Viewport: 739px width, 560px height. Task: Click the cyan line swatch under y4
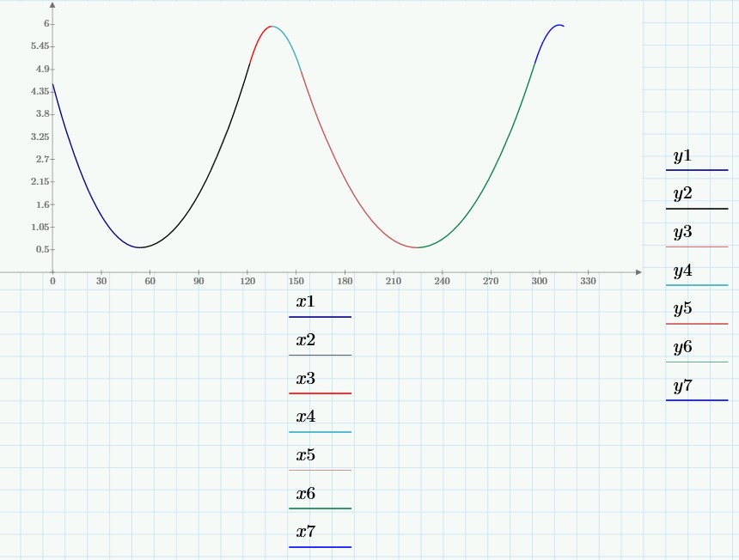(x=697, y=284)
